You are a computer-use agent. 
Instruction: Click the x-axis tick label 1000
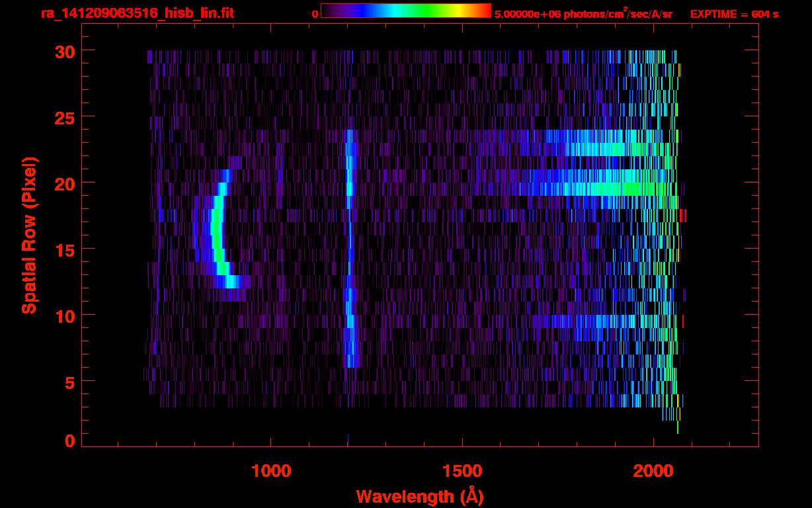(x=271, y=470)
